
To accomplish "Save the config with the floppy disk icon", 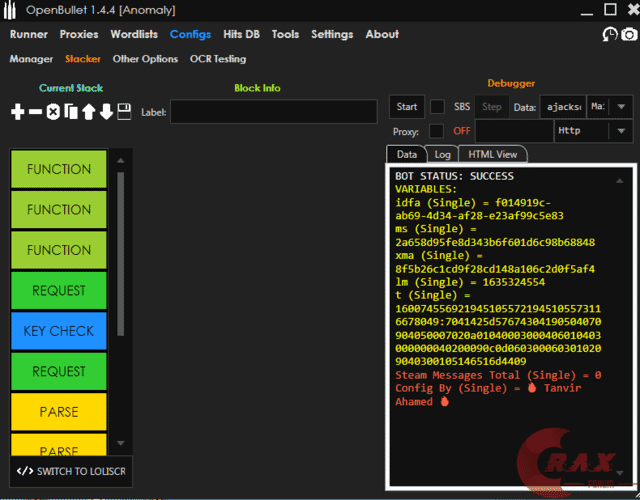I will click(124, 112).
